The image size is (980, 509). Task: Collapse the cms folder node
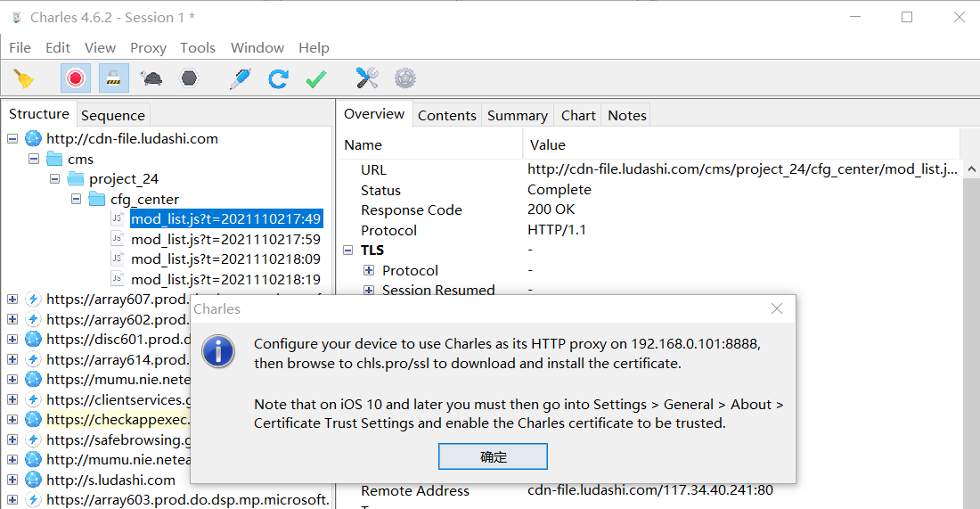point(34,160)
